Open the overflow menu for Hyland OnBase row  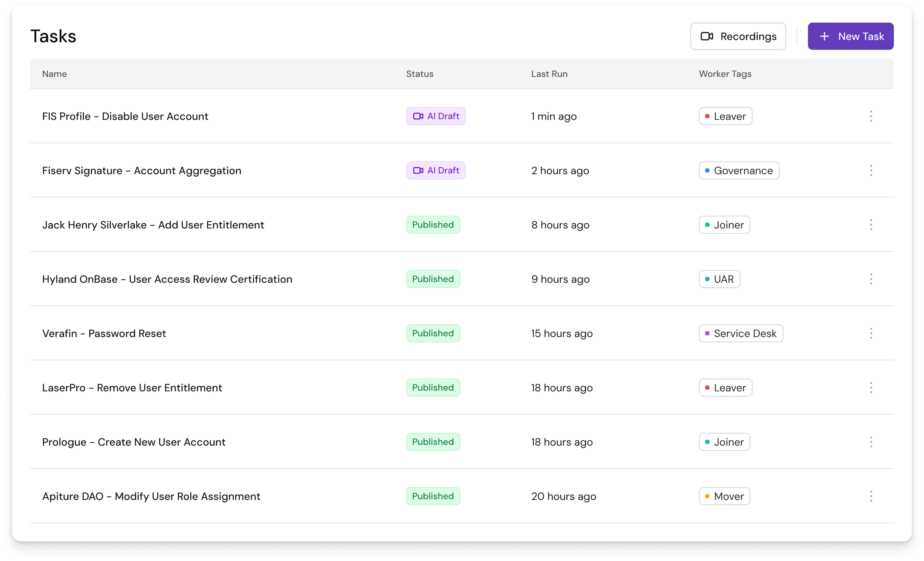click(871, 279)
